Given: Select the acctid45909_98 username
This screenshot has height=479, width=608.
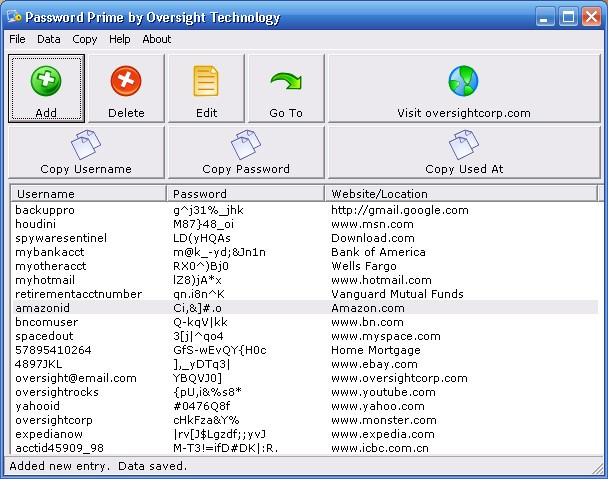Looking at the screenshot, I should click(59, 448).
